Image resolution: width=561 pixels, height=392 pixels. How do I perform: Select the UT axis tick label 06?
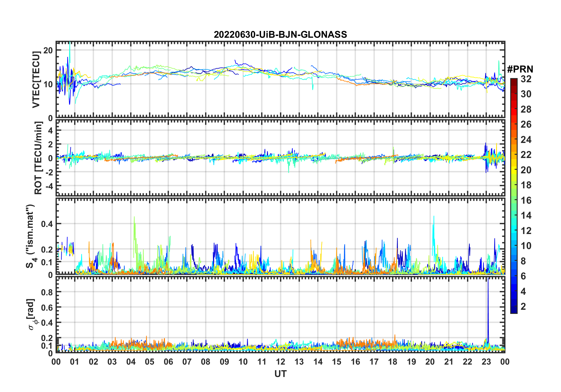(x=168, y=362)
